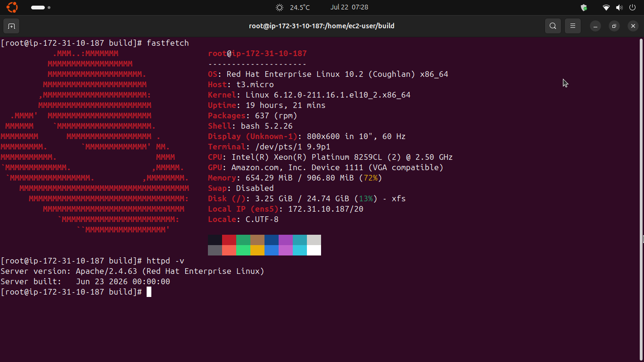
Task: Open the weather indicator showing 24.5°C
Action: tap(293, 8)
